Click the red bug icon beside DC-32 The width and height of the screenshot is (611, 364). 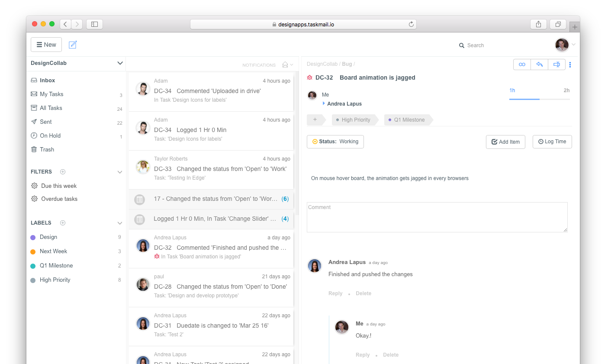310,77
